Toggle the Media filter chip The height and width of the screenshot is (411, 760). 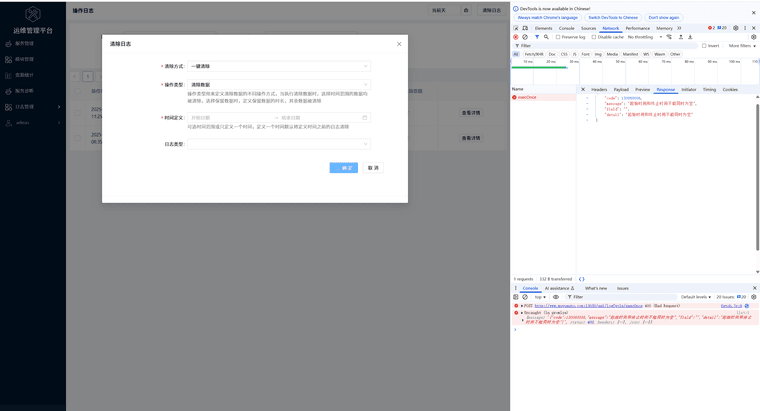click(612, 54)
